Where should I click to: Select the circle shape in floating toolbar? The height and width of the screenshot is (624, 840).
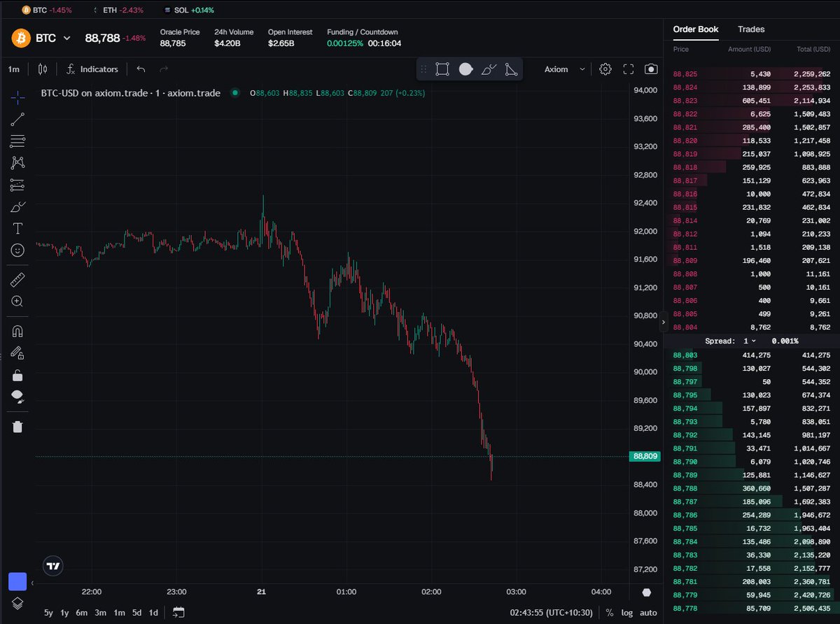pyautogui.click(x=465, y=69)
